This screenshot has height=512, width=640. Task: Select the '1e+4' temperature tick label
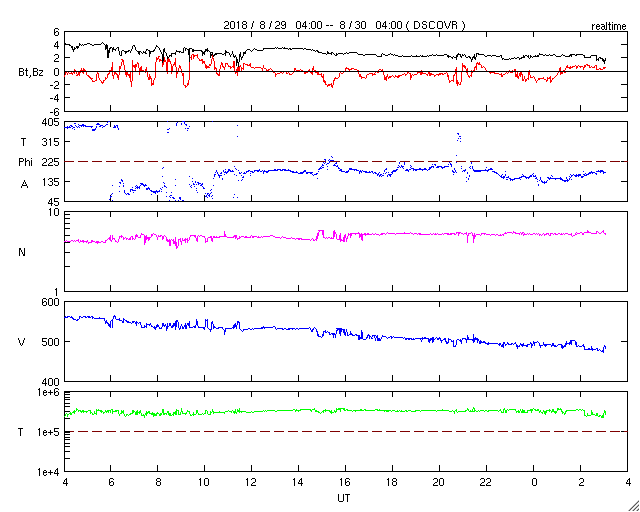(50, 472)
